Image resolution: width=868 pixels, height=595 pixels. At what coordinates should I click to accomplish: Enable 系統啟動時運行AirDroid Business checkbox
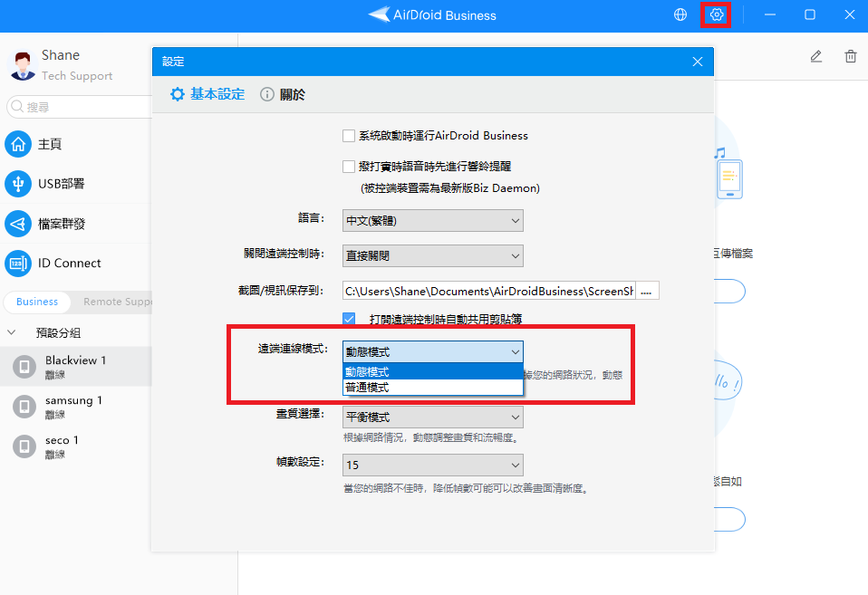(x=349, y=136)
